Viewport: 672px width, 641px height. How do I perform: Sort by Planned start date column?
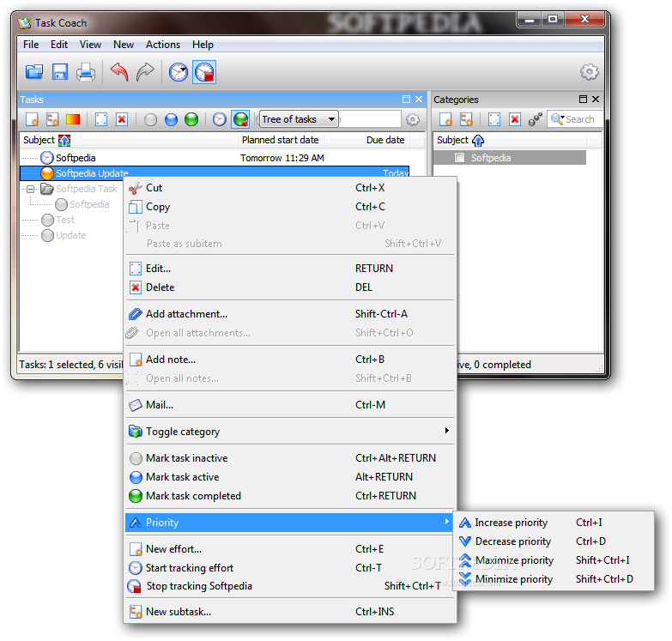281,140
